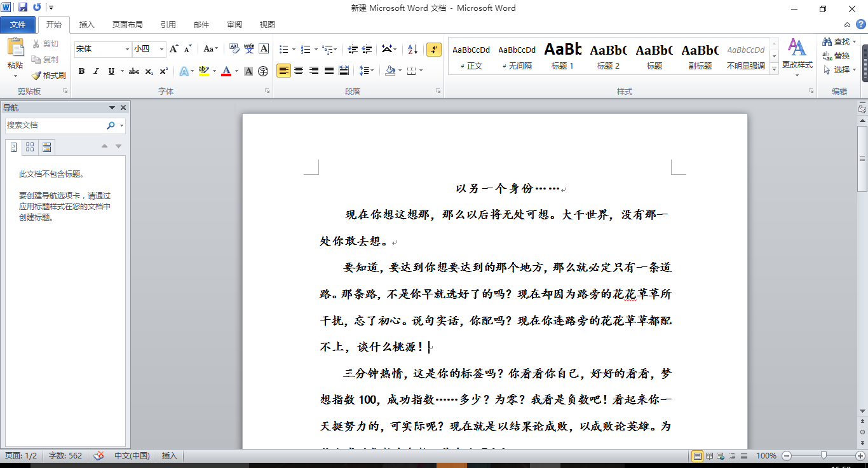
Task: Click the Select (选择) button
Action: (x=840, y=70)
